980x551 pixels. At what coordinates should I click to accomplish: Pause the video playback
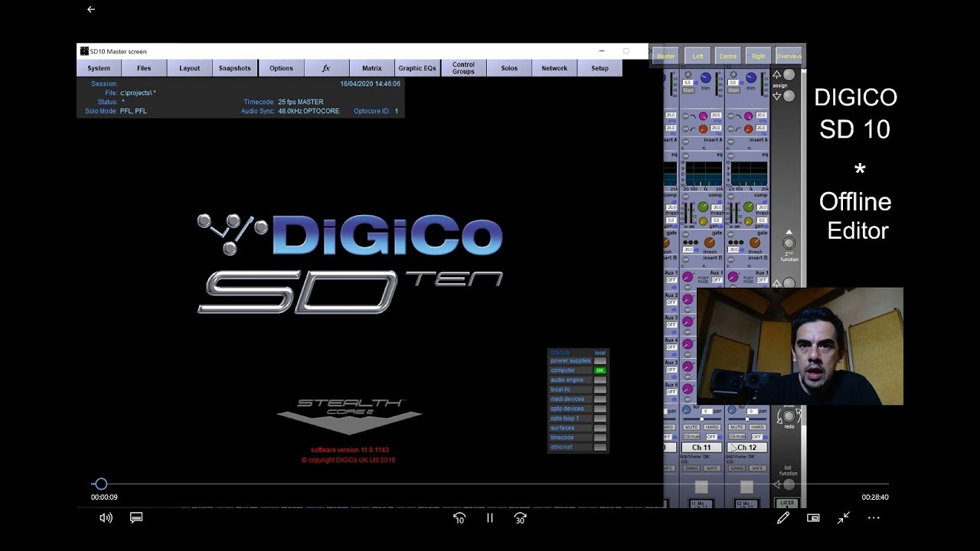[490, 518]
